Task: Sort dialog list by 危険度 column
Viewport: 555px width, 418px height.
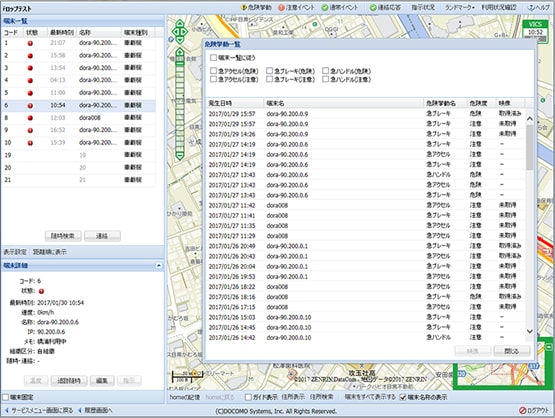Action: pos(481,103)
